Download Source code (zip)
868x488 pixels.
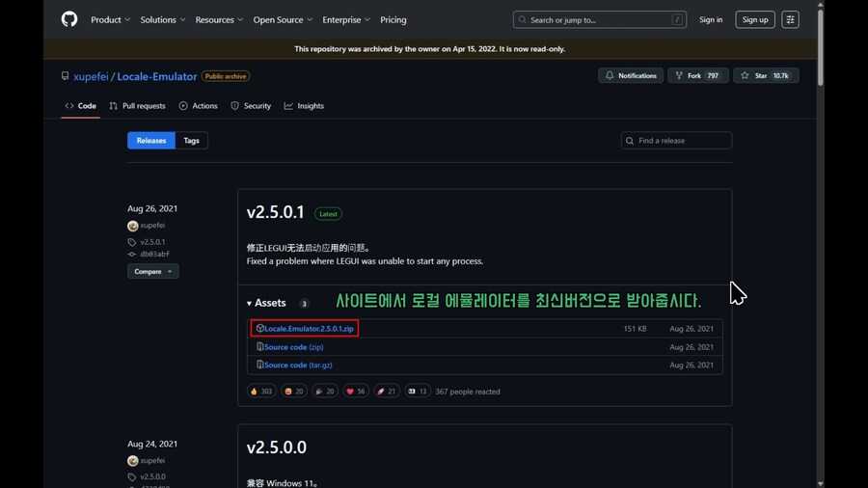point(293,347)
